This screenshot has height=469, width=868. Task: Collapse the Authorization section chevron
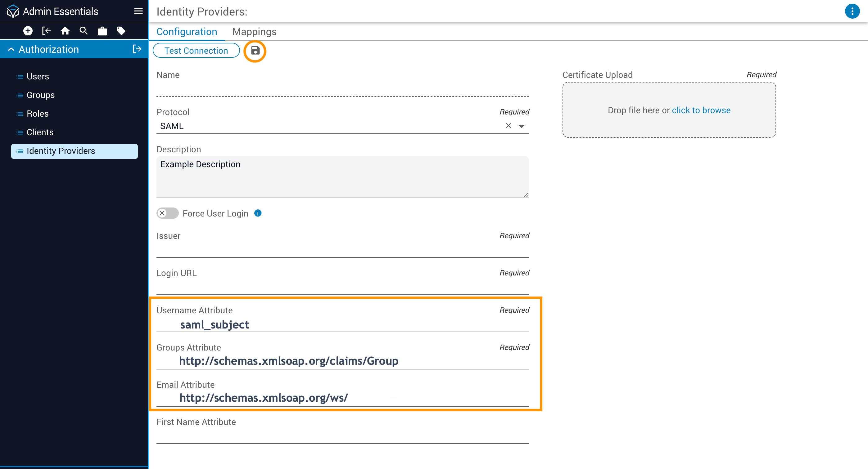click(11, 50)
